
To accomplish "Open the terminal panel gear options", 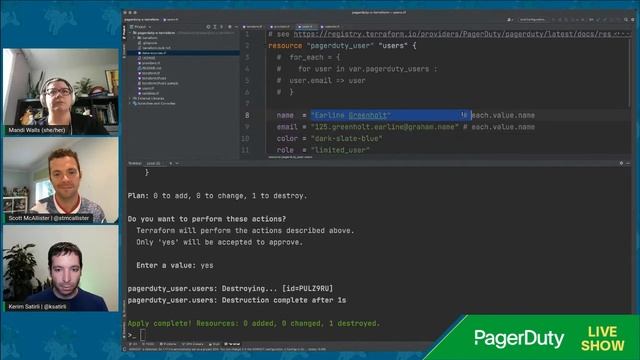I will click(621, 163).
